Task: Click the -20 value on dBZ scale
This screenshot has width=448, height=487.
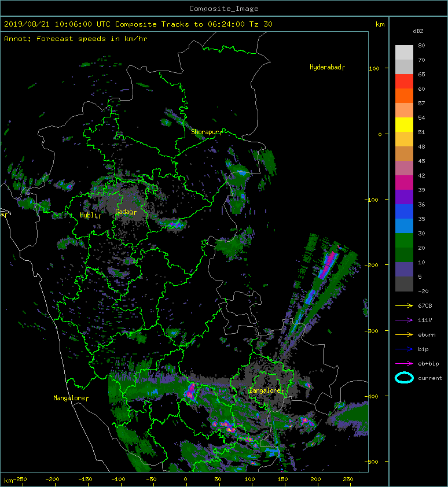Action: coord(423,292)
